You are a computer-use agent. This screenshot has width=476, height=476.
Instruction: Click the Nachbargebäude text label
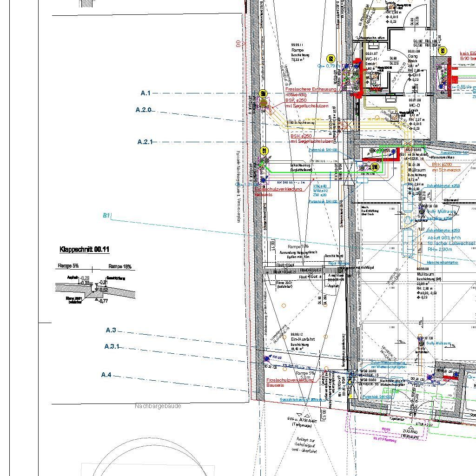158,406
